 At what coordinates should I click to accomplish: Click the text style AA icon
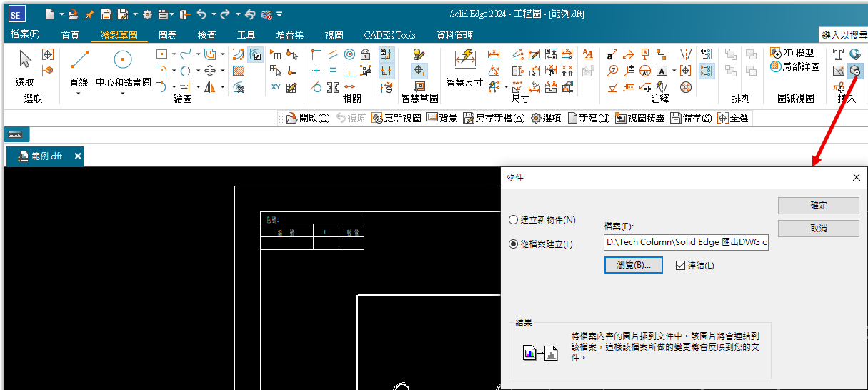tap(587, 54)
